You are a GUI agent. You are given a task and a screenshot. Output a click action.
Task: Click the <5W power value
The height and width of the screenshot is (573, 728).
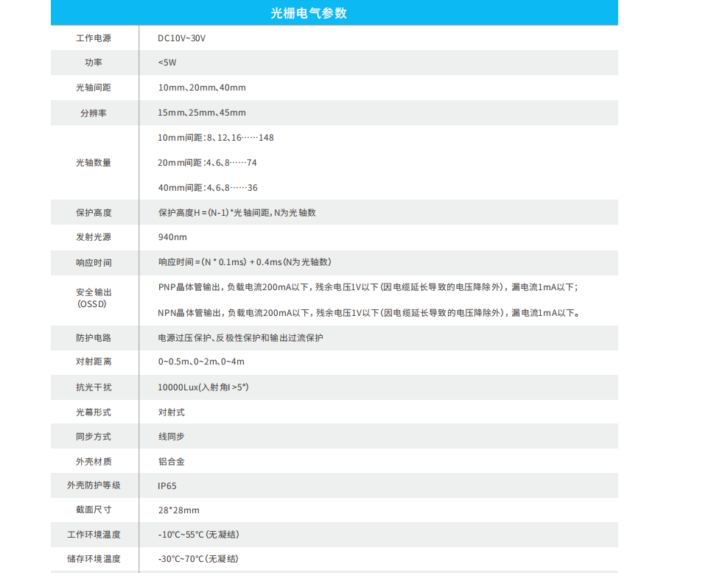point(167,63)
